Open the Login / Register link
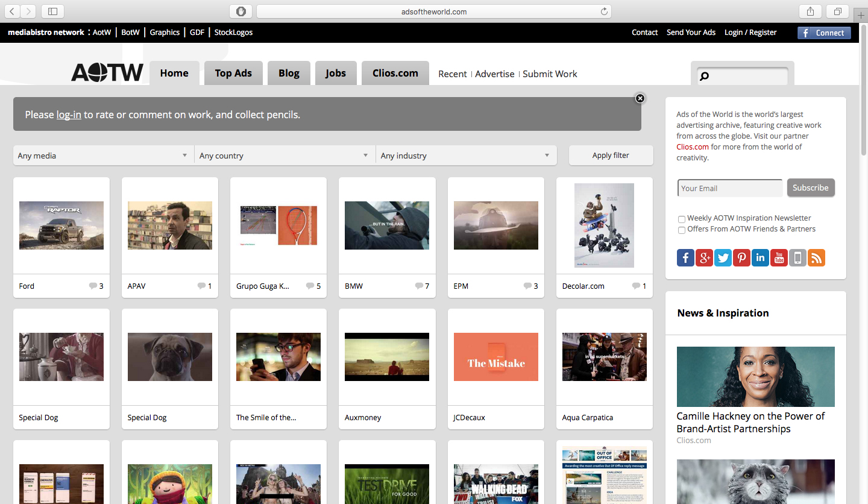The width and height of the screenshot is (868, 504). tap(750, 33)
